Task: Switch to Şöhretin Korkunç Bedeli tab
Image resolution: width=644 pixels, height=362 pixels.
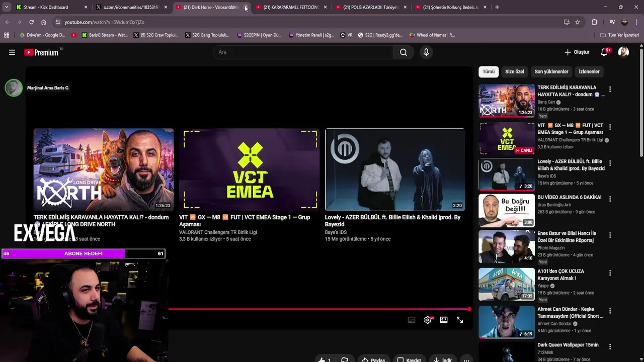Action: 451,8
